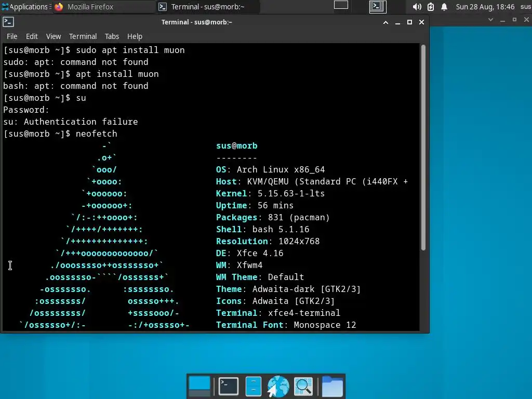Click 'Host: KVM/QEMU' line

pyautogui.click(x=312, y=181)
